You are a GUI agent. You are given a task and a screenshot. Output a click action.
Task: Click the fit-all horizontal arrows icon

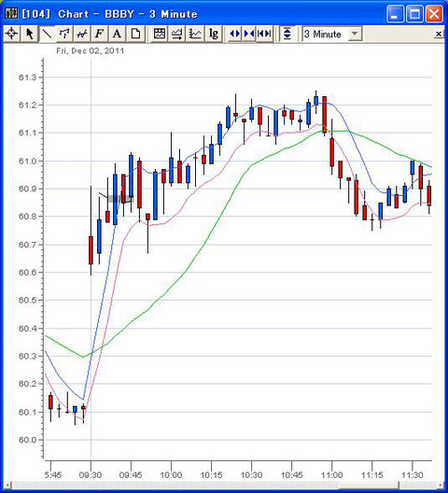[264, 34]
